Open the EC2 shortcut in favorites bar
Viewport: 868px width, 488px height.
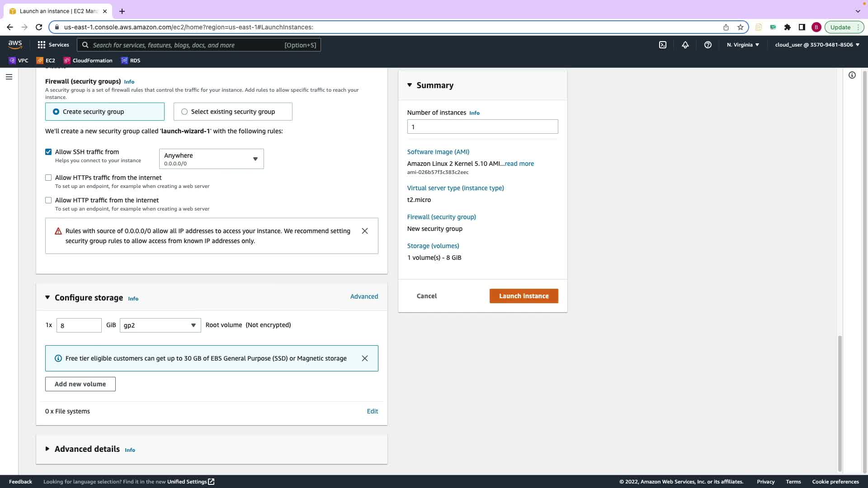46,61
